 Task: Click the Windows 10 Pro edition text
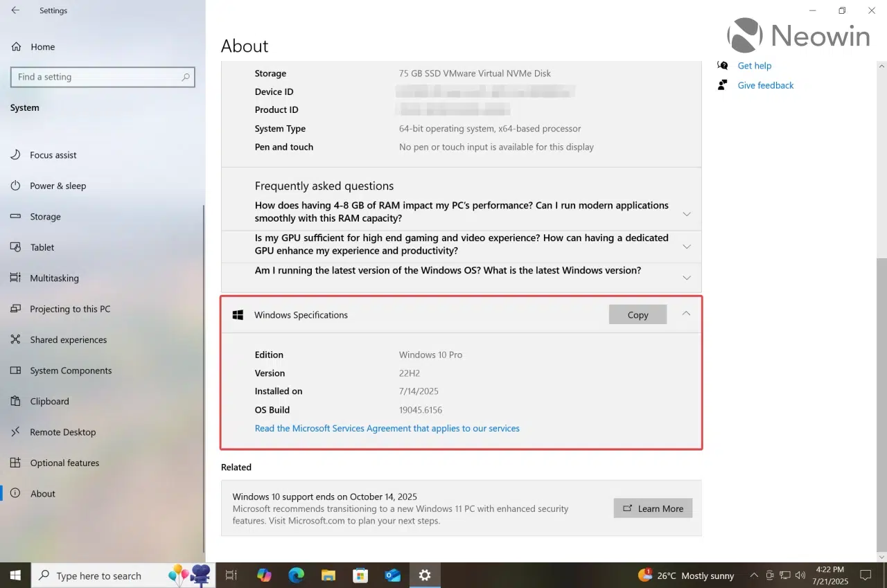tap(430, 355)
